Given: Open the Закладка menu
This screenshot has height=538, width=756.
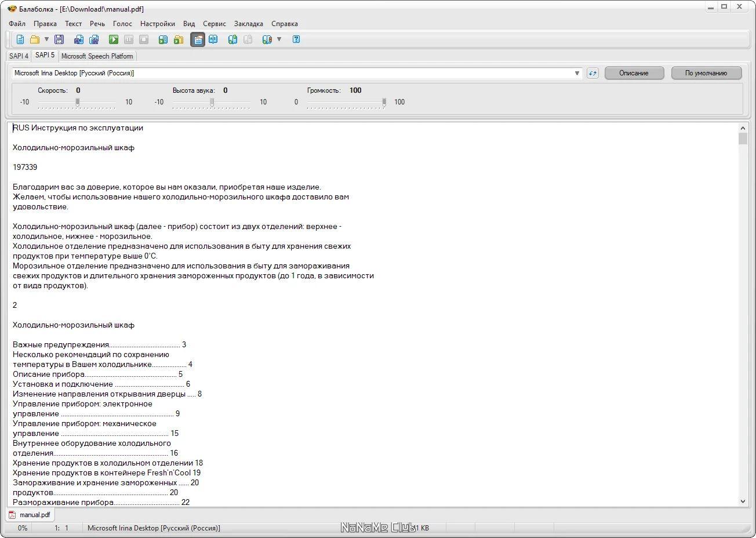Looking at the screenshot, I should [249, 24].
